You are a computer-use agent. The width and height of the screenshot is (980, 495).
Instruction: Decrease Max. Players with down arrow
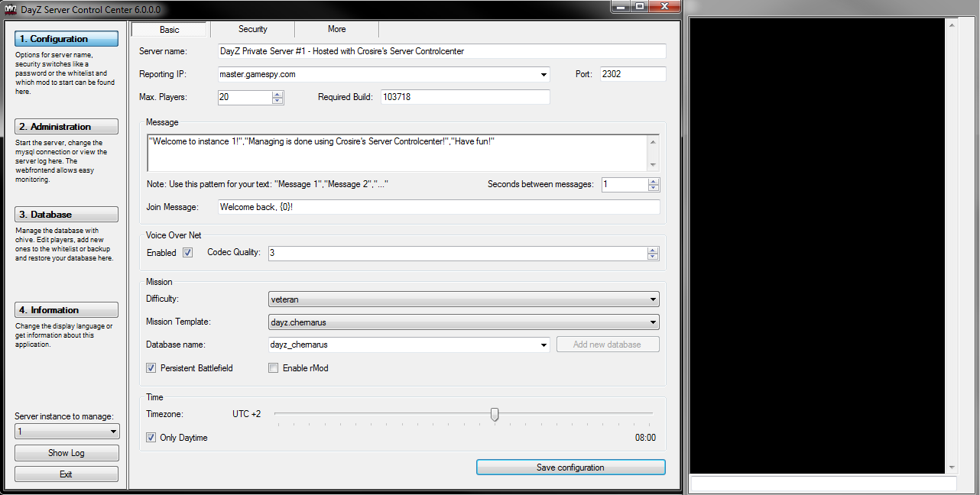click(277, 101)
